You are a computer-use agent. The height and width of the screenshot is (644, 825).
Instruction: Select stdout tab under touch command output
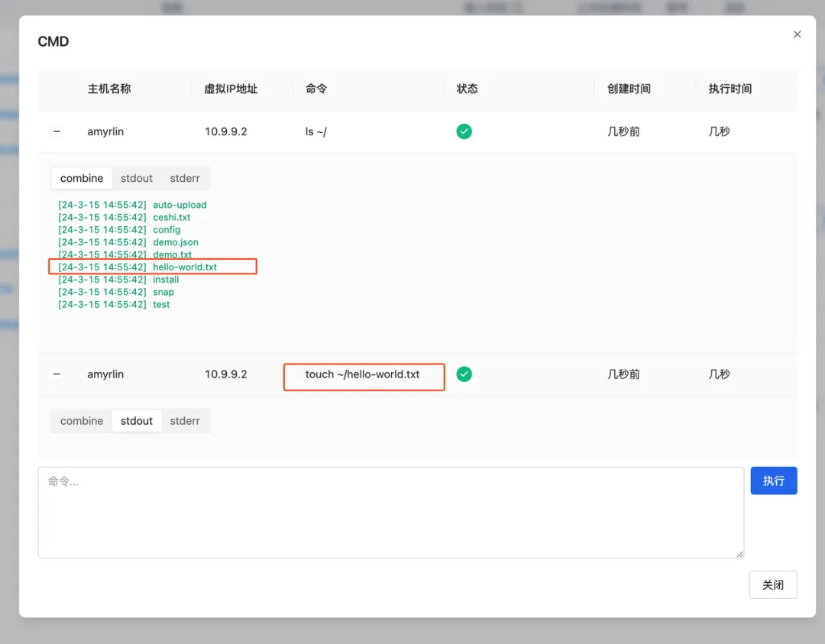coord(136,421)
